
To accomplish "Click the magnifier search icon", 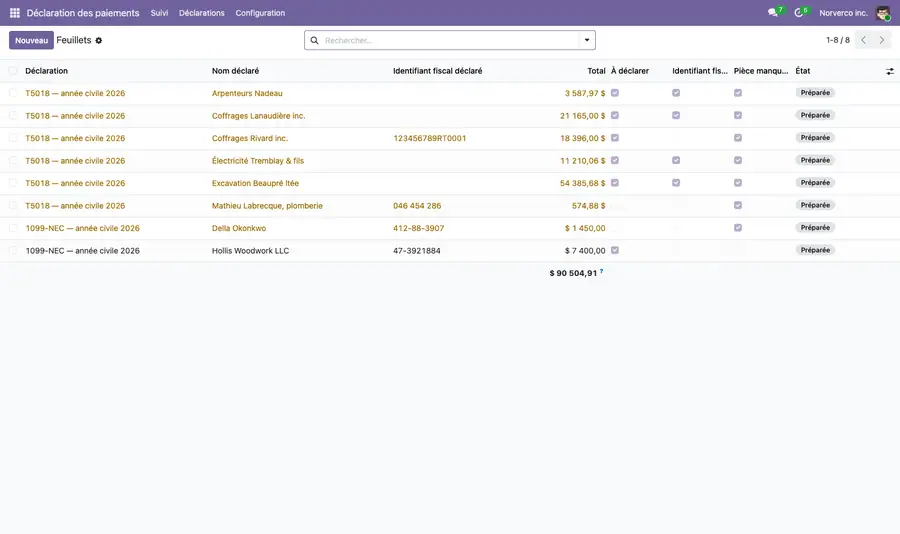I will (315, 40).
